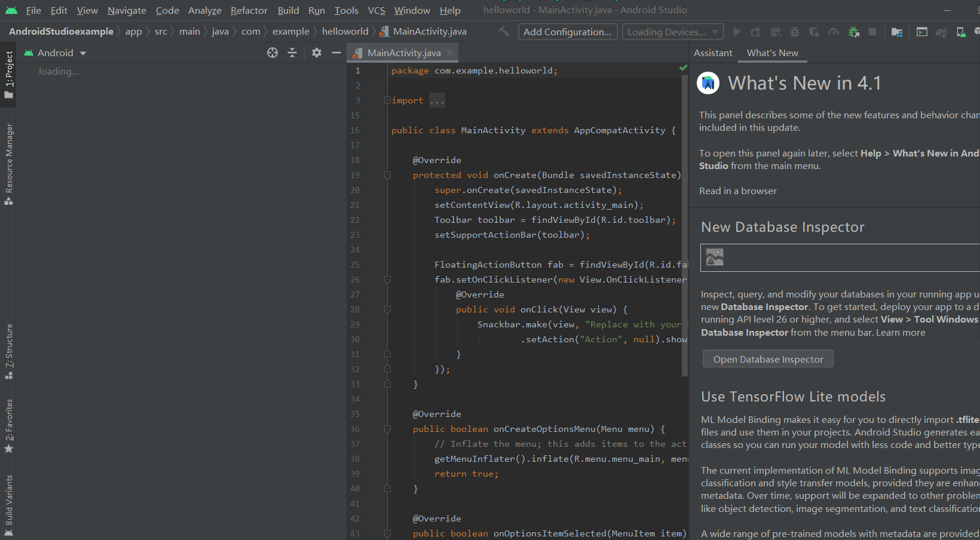This screenshot has height=540, width=980.
Task: Collapse the setOnClickListener block at line 26
Action: (x=387, y=280)
